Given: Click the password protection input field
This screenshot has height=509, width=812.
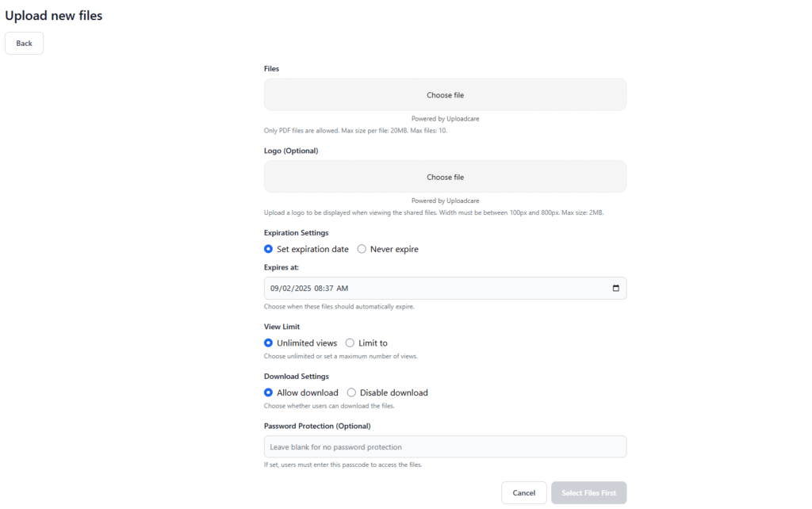Looking at the screenshot, I should coord(445,446).
